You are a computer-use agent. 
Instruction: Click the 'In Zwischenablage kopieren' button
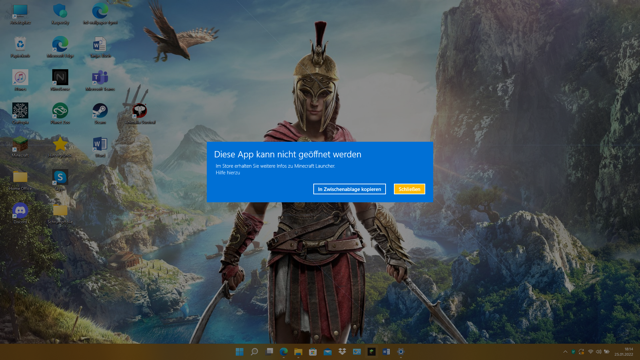click(x=349, y=189)
